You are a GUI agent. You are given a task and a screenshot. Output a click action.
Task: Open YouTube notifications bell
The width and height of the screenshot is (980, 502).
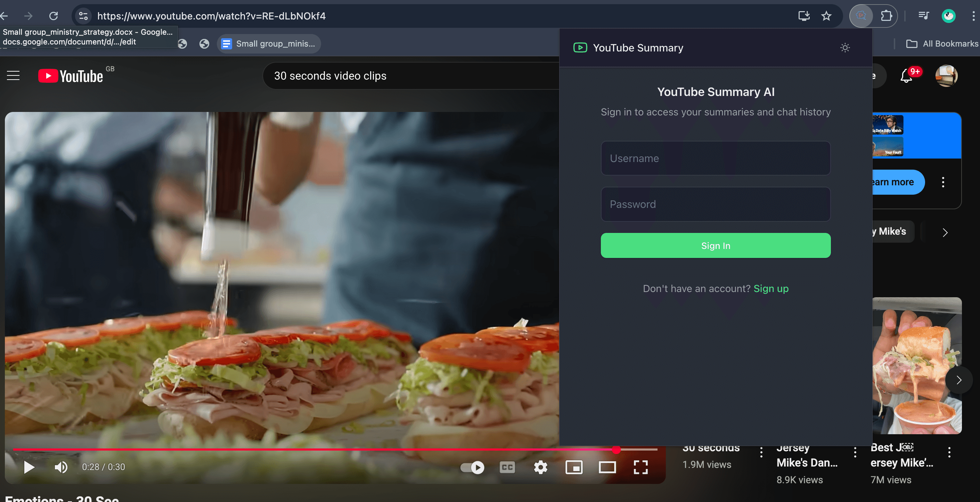pos(907,76)
